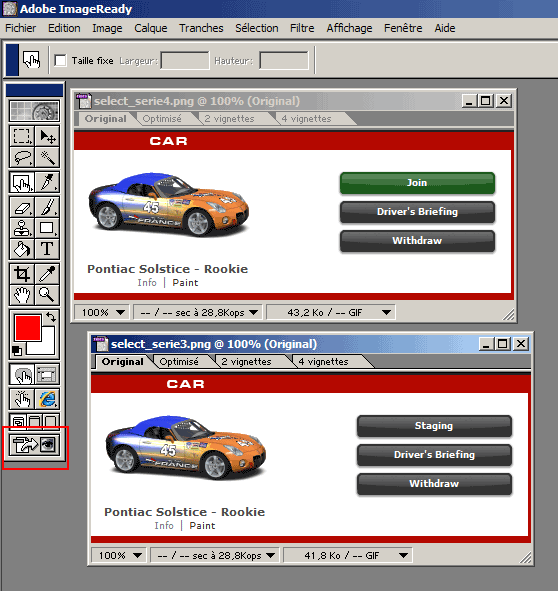Viewport: 558px width, 591px height.
Task: Open the Image menu
Action: (x=107, y=28)
